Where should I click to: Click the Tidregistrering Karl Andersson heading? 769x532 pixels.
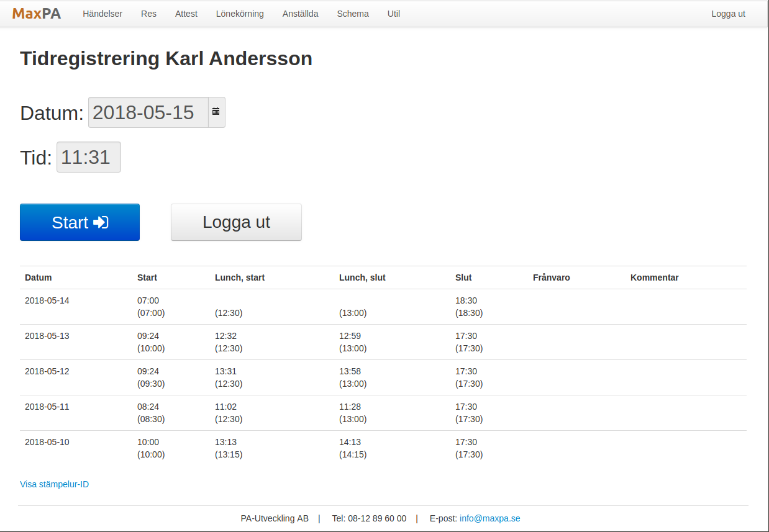coord(166,58)
